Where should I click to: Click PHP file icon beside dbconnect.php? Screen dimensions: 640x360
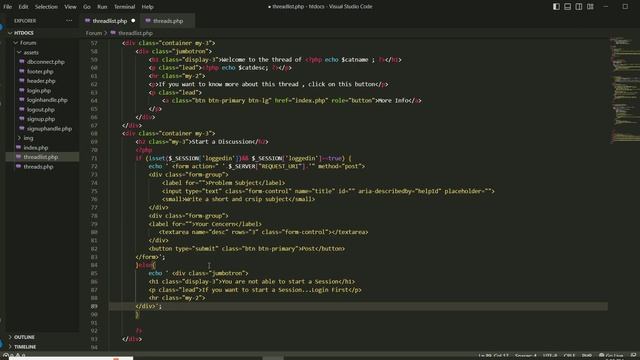(x=22, y=62)
